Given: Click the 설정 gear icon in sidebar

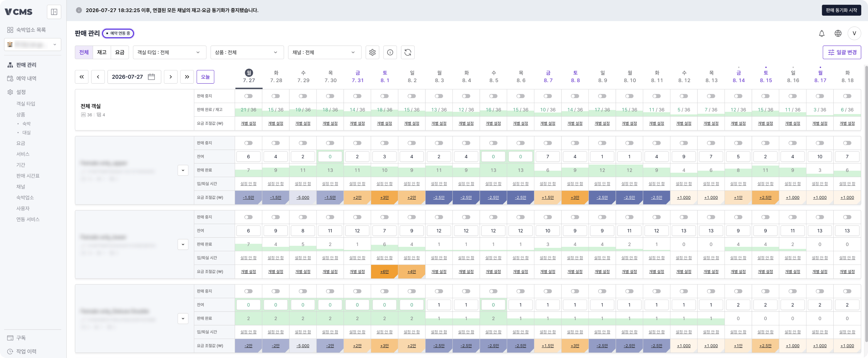Looking at the screenshot, I should tap(10, 92).
